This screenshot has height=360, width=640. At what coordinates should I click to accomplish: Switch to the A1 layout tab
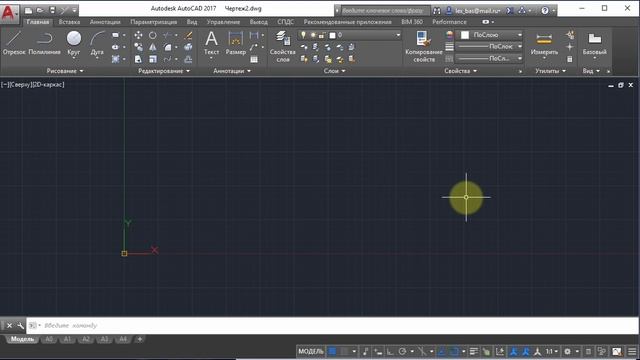tap(67, 339)
